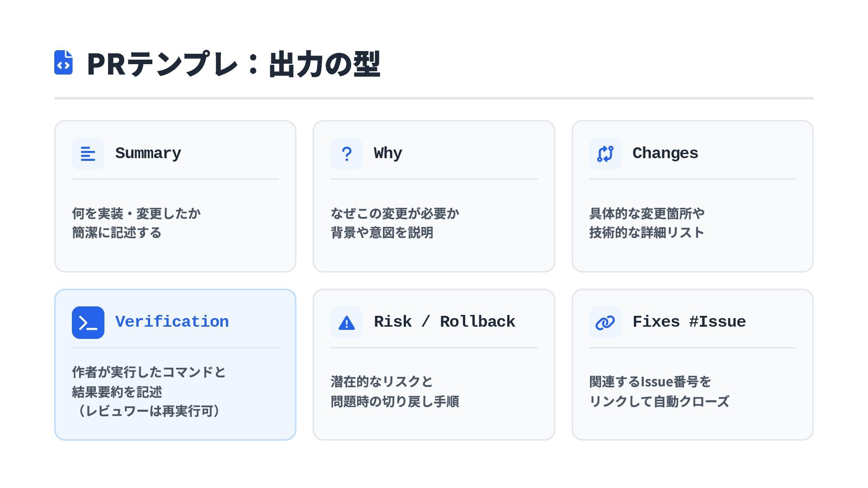
Task: Click the 具体的な変更箇所や description text
Action: pos(646,213)
